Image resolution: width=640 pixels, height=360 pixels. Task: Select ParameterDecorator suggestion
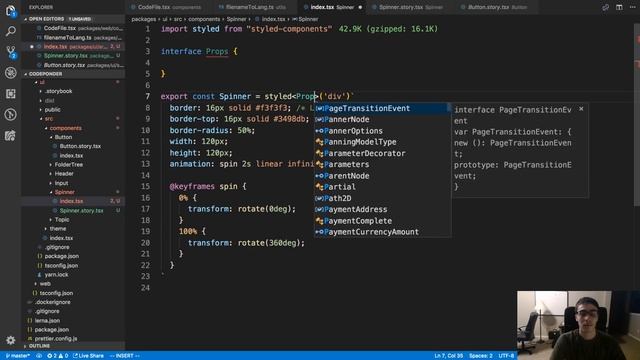(382, 153)
